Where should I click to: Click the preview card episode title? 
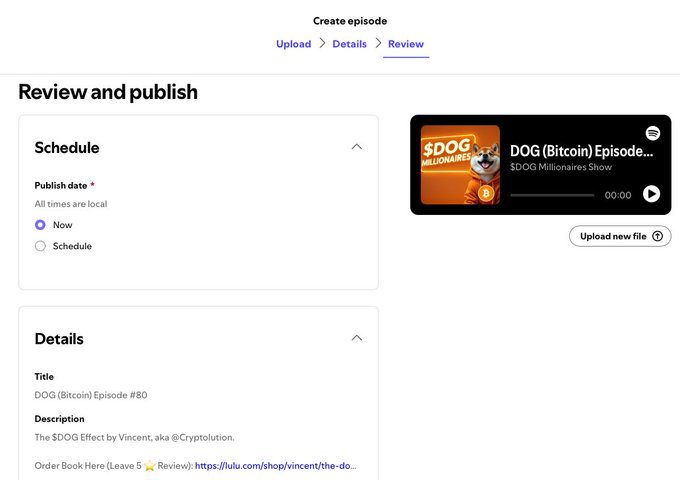pos(581,151)
